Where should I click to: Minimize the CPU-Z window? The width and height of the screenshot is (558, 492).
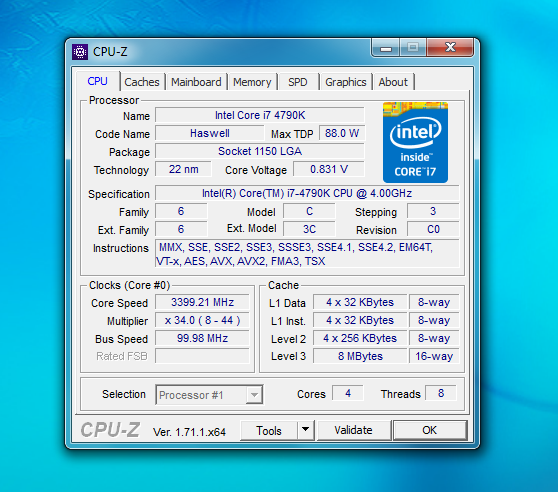[x=386, y=48]
